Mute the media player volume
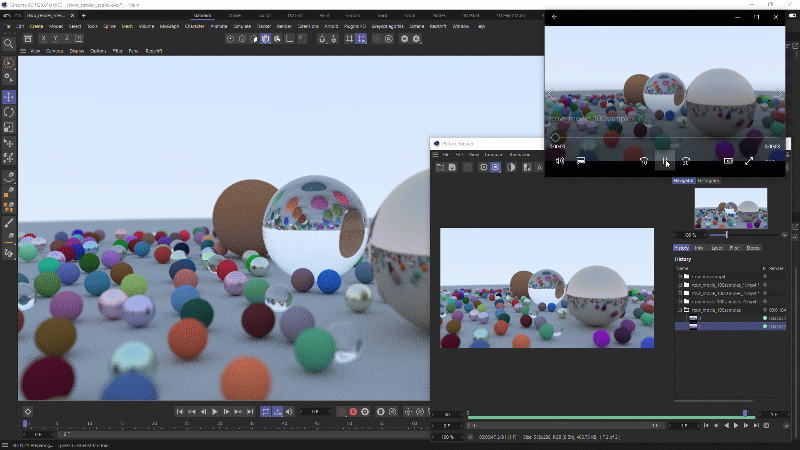The image size is (800, 450). pyautogui.click(x=560, y=161)
